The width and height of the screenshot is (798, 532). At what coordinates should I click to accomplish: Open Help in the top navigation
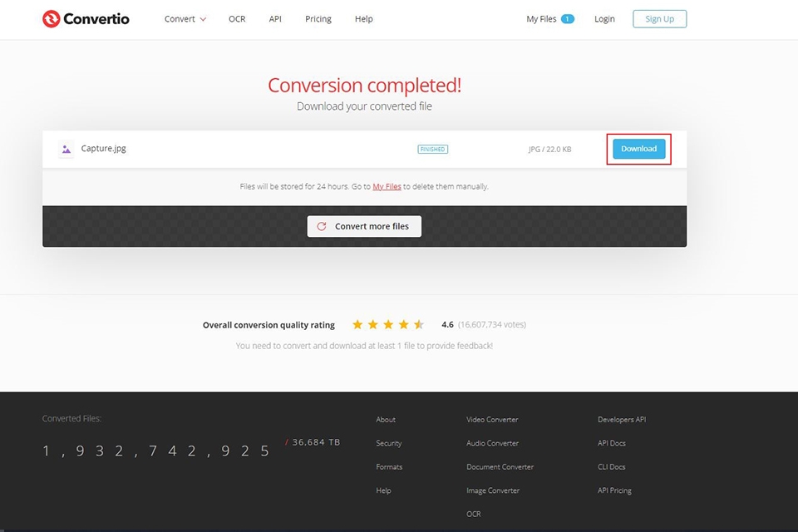[x=364, y=19]
